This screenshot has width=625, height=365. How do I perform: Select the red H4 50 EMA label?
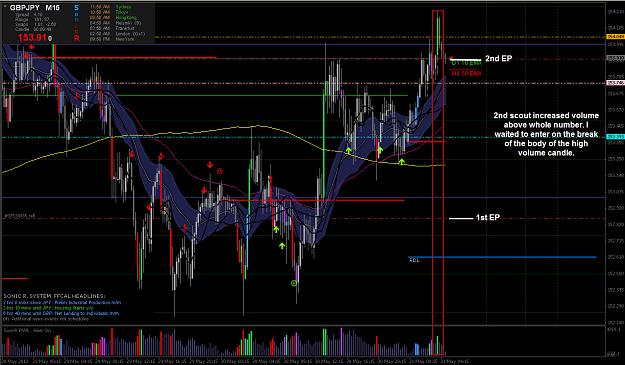(x=466, y=73)
